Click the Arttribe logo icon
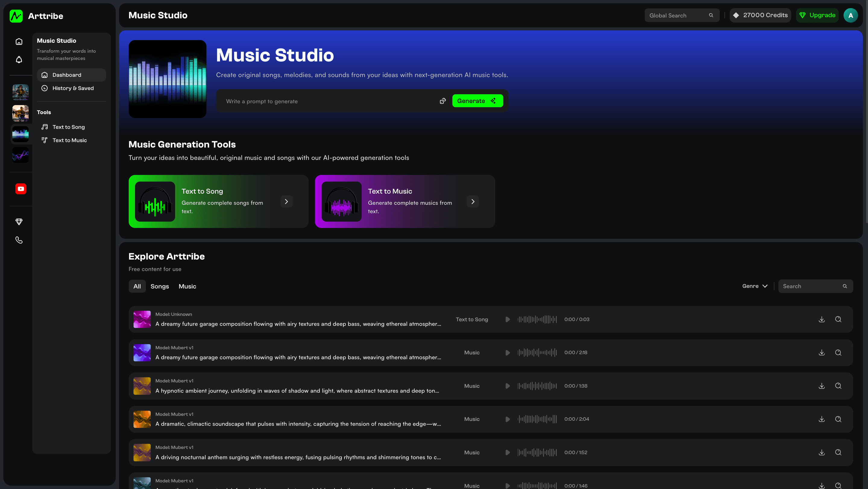Screen dimensions: 868x489 [x=16, y=16]
